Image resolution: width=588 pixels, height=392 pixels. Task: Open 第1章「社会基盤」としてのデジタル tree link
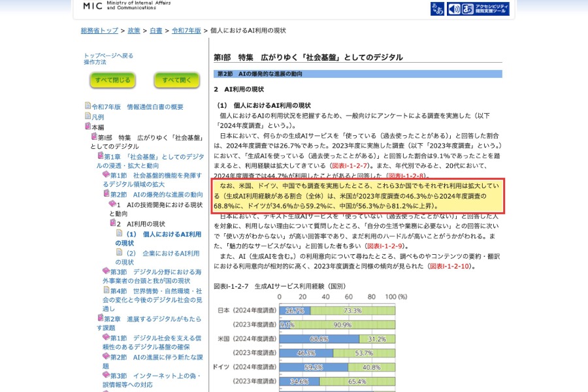point(150,161)
